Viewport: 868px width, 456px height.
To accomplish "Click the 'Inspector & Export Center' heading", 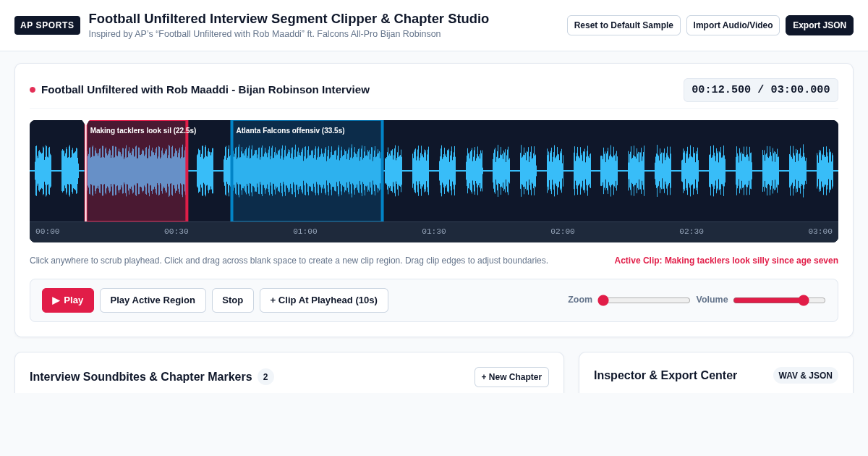I will click(665, 376).
